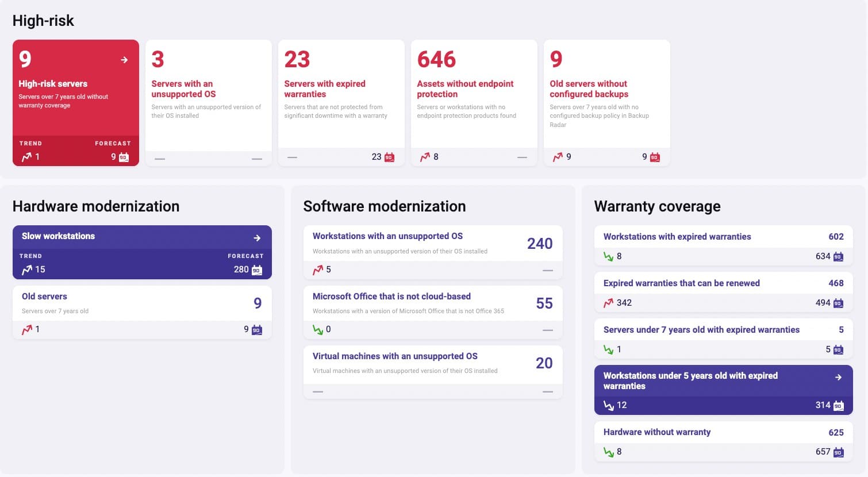868x477 pixels.
Task: Click the arrow icon on Slow workstations
Action: (x=257, y=237)
